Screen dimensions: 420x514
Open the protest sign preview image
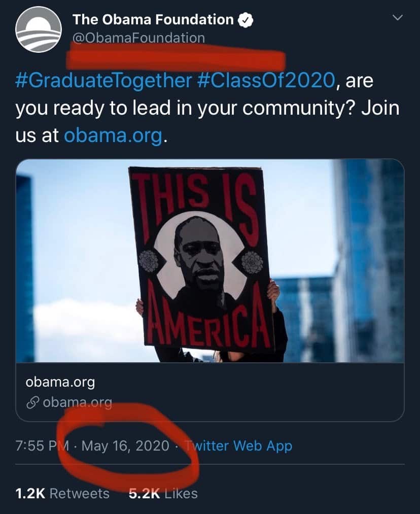[x=210, y=260]
